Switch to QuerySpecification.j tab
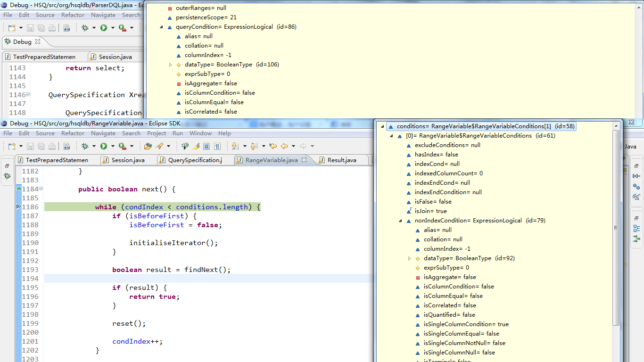 coord(195,160)
